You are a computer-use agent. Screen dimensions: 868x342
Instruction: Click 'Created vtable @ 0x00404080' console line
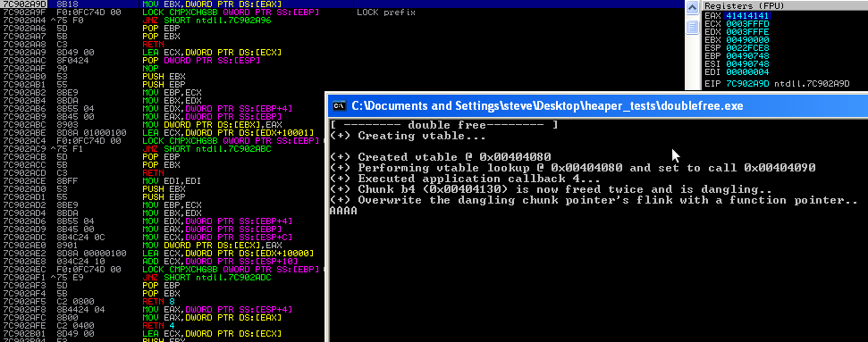(x=440, y=157)
